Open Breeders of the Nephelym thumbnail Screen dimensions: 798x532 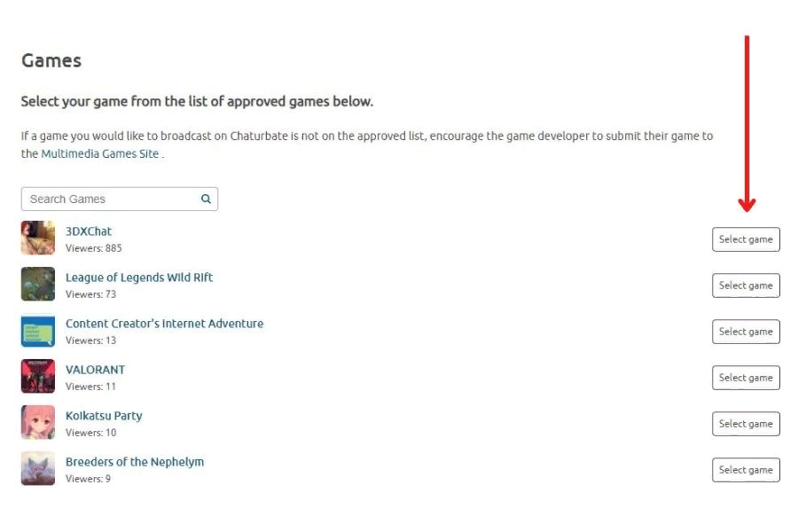[x=38, y=469]
